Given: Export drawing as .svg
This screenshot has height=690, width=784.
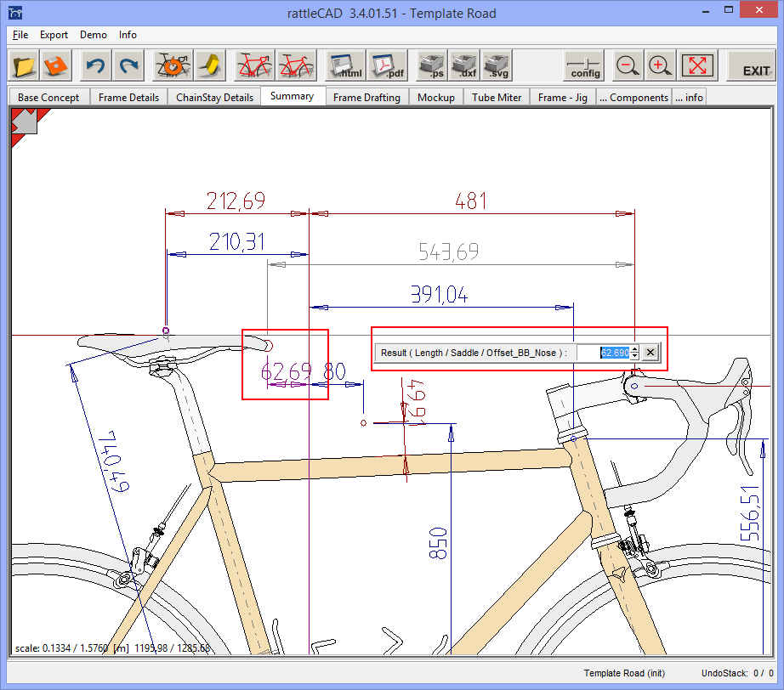Looking at the screenshot, I should tap(497, 65).
